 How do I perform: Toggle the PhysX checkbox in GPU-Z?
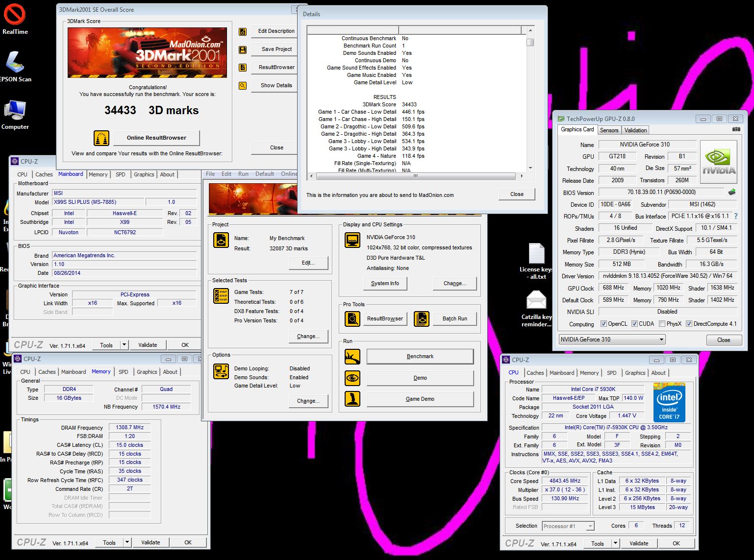click(662, 324)
